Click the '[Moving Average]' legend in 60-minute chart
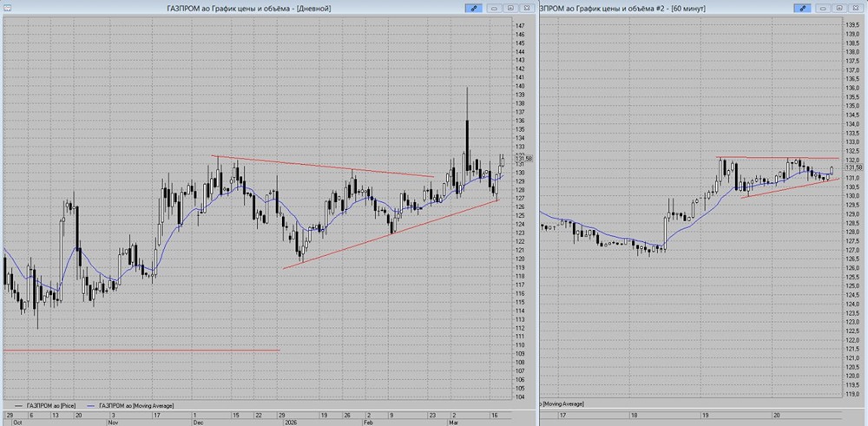 pyautogui.click(x=562, y=404)
